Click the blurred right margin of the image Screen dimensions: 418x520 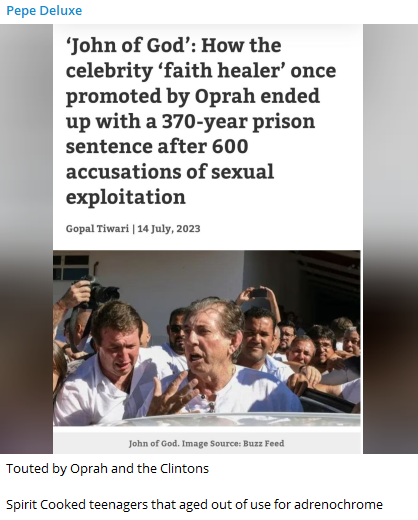click(x=390, y=239)
